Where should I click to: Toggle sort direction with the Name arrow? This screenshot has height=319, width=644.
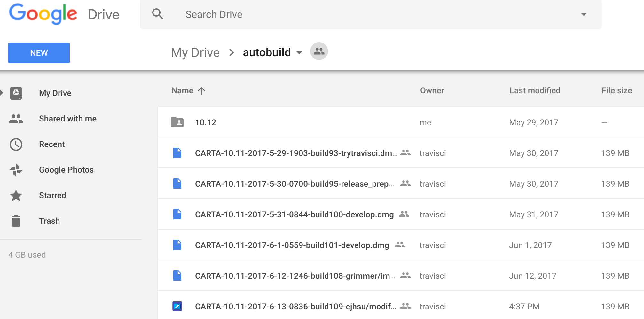[x=201, y=91]
